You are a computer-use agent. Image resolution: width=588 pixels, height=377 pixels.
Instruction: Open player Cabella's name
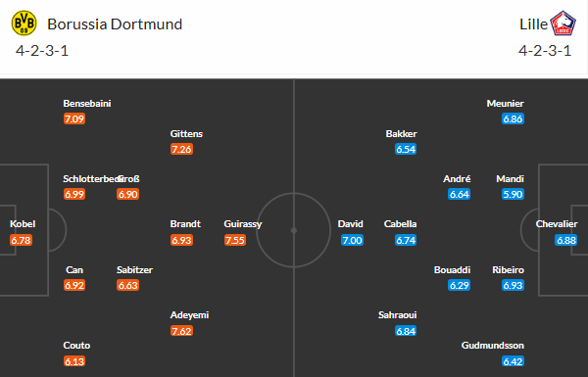[400, 223]
